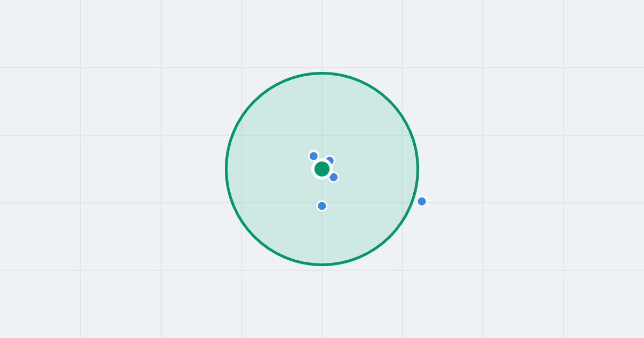Screen dimensions: 644x338
Task: Select the blue dot outside the green circle
Action: (x=422, y=201)
